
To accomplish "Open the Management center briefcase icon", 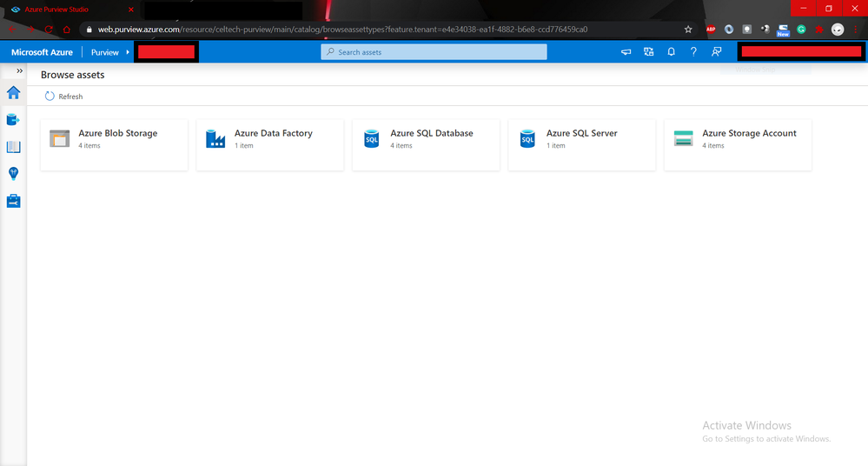I will click(13, 201).
